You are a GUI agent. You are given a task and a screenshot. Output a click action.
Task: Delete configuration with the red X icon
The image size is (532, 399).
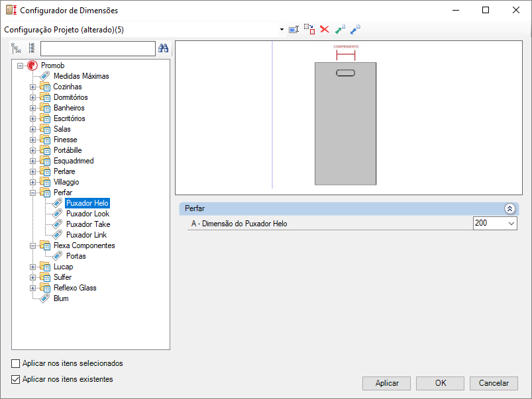pyautogui.click(x=325, y=30)
